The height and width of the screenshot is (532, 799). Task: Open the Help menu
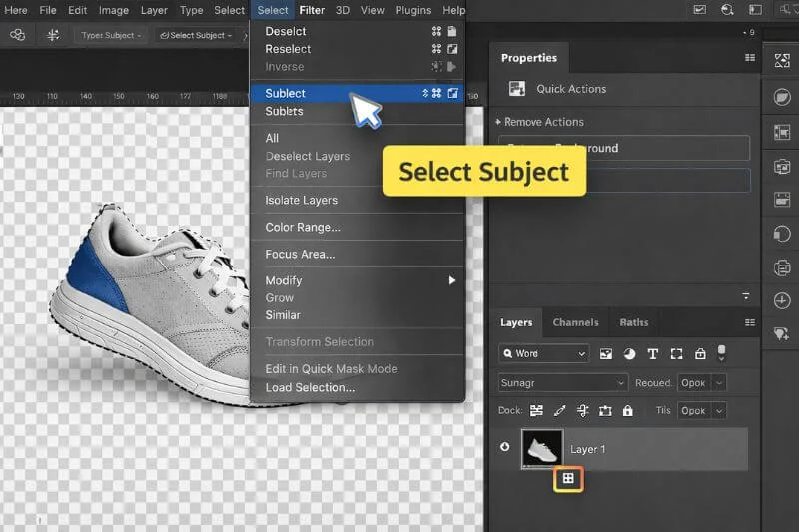click(x=453, y=10)
